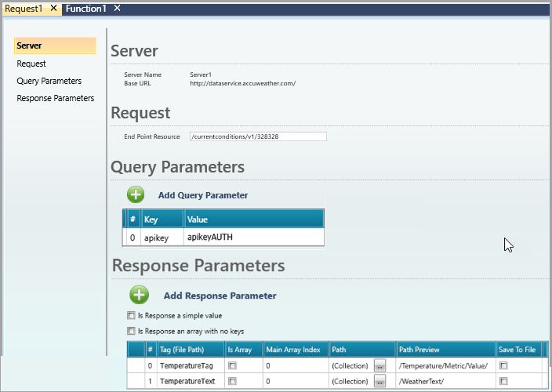The height and width of the screenshot is (392, 552).
Task: Close the Function1 tab
Action: (x=116, y=8)
